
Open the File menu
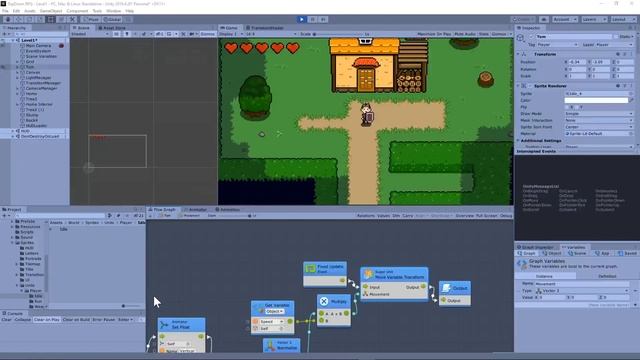pyautogui.click(x=5, y=11)
